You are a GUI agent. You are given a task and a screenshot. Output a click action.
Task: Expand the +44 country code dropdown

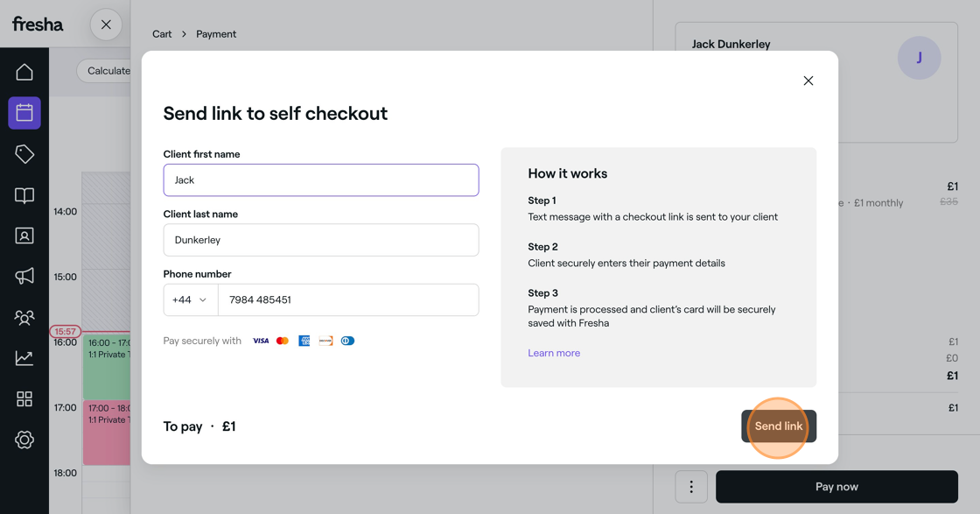[191, 300]
